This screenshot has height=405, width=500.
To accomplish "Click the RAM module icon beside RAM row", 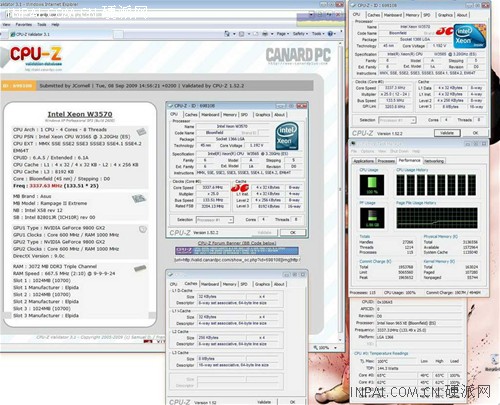I will (140, 268).
